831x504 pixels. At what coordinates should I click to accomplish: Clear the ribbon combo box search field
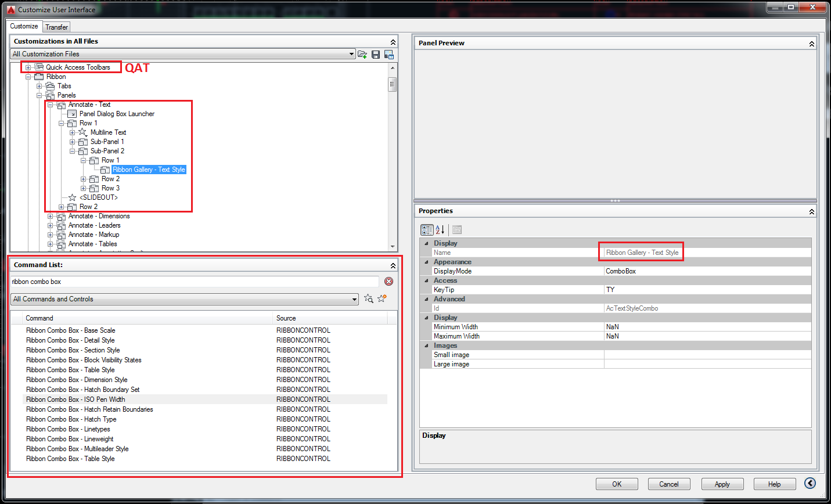388,282
